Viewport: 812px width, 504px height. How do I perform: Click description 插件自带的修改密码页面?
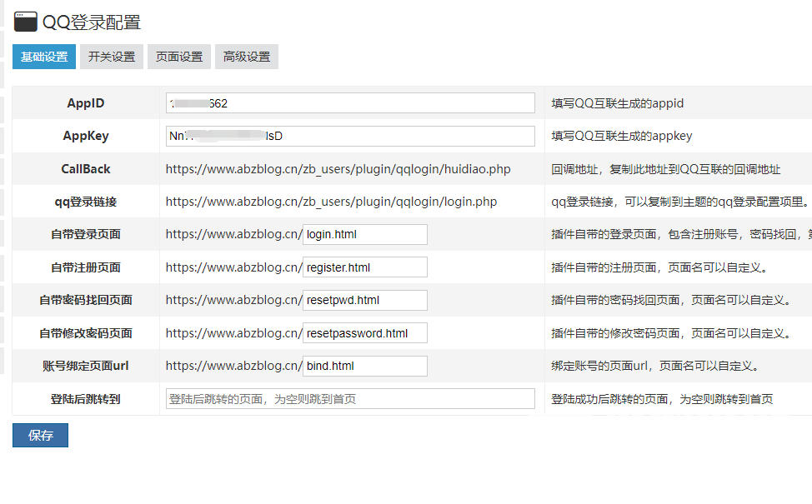(x=671, y=333)
